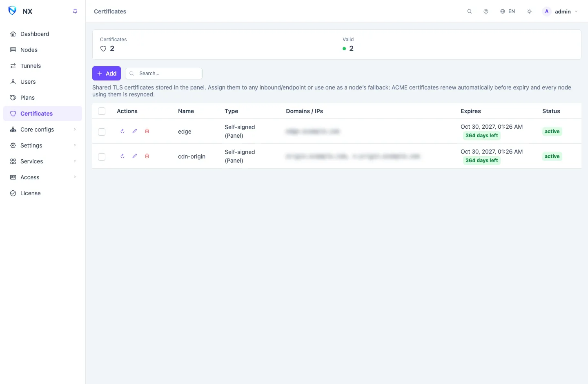Expand the Settings submenu
Screen dimensions: 588x384
tap(75, 145)
